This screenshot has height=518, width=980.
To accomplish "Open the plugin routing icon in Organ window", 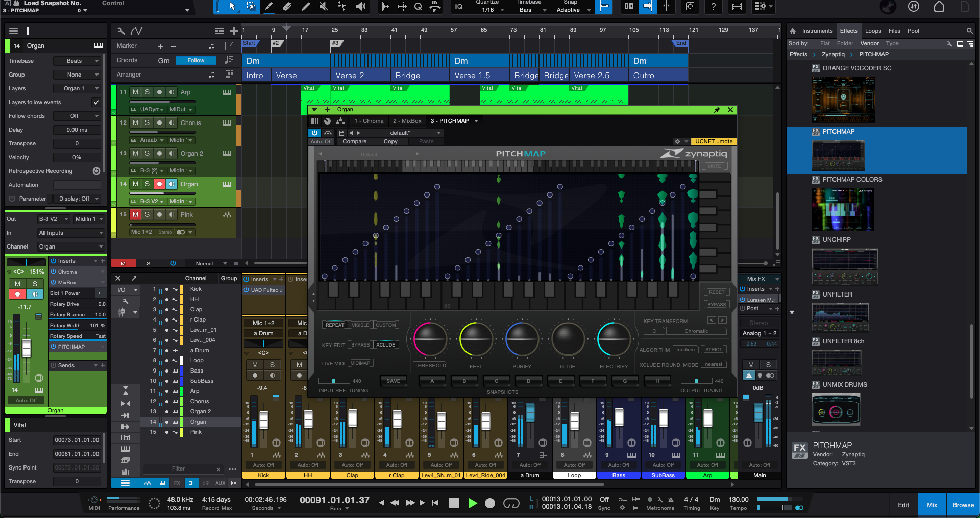I will (x=341, y=121).
